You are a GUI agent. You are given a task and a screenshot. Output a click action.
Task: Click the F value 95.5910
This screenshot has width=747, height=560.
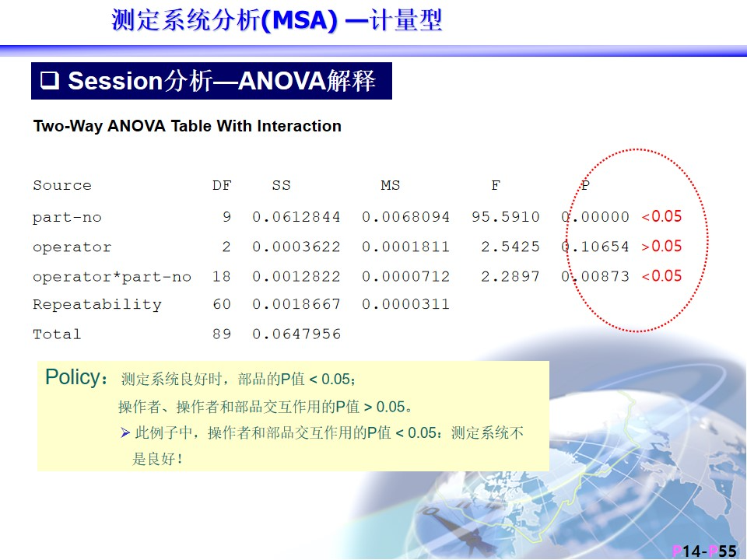point(505,218)
